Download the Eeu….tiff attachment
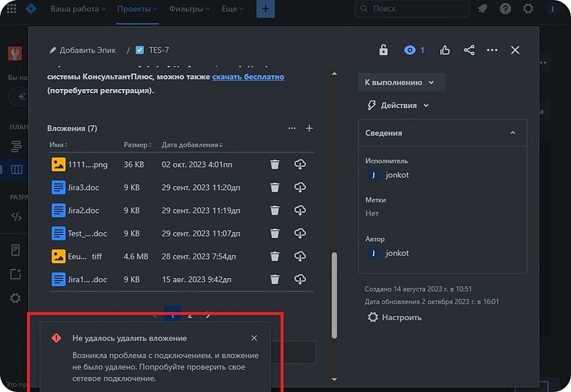 click(300, 256)
